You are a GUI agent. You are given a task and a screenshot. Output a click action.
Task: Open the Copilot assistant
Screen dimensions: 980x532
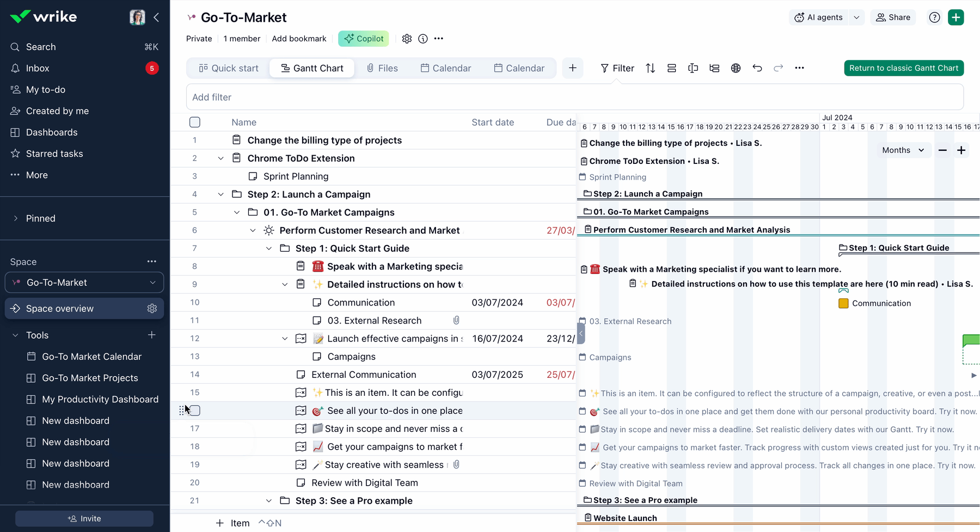click(363, 38)
